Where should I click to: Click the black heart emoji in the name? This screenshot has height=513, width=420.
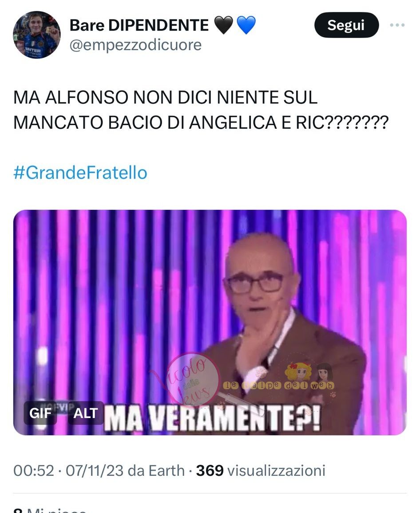(x=224, y=25)
